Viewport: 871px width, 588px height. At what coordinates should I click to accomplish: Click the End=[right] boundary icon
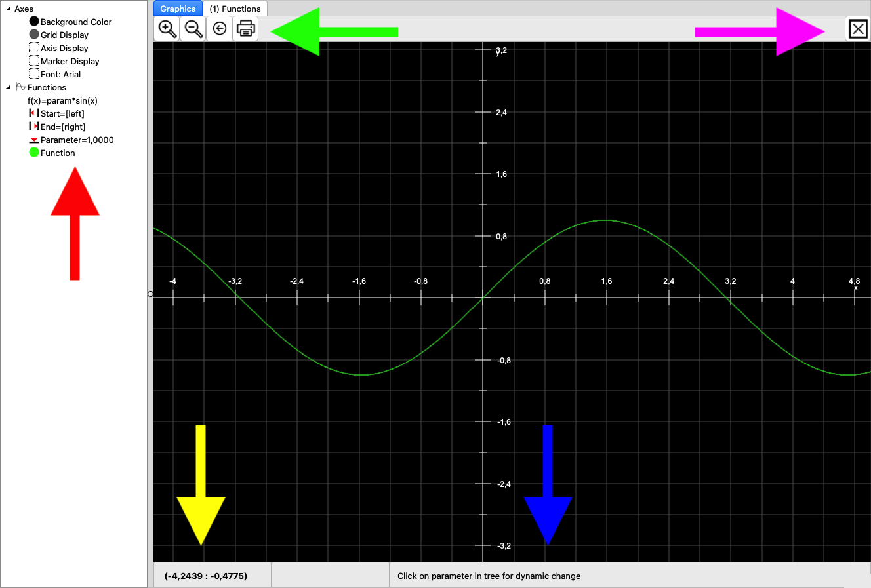click(x=33, y=127)
